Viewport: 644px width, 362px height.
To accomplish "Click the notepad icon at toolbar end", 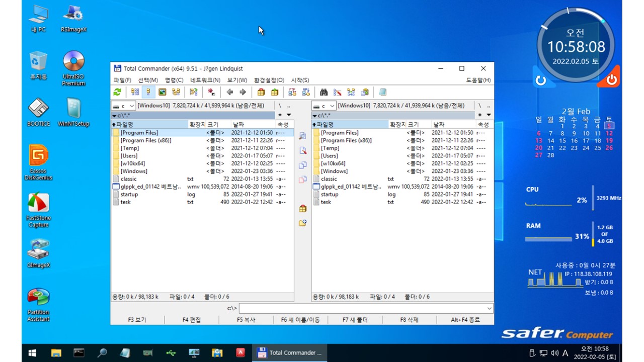I will [x=382, y=92].
